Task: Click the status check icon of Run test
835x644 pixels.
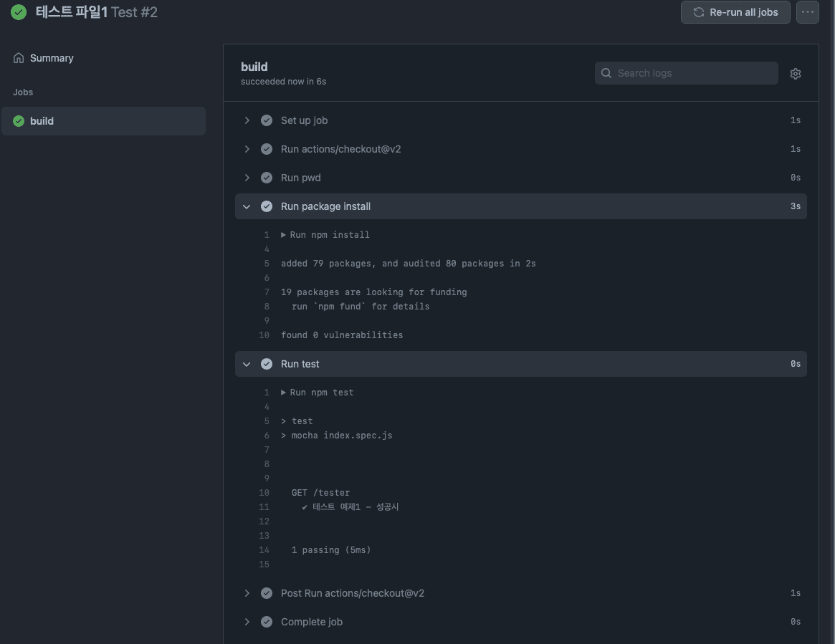Action: 267,364
